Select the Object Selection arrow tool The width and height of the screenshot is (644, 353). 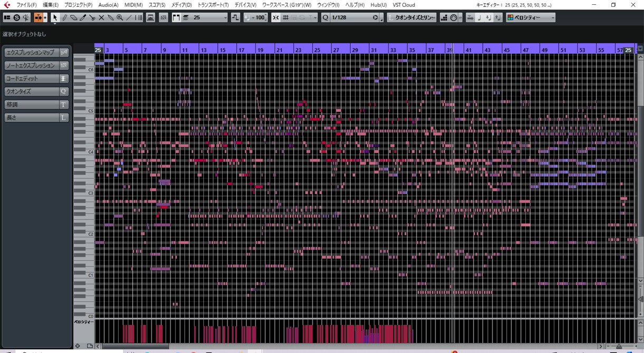pos(55,17)
